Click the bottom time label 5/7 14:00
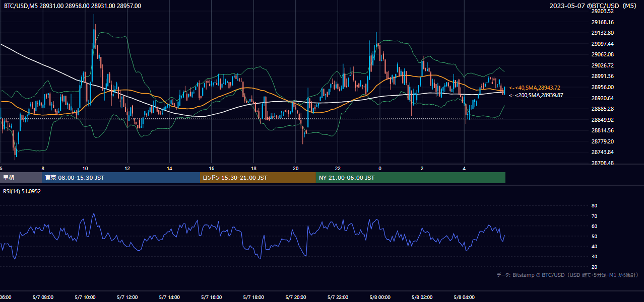Viewport: 644px width, 302px height. (x=169, y=297)
